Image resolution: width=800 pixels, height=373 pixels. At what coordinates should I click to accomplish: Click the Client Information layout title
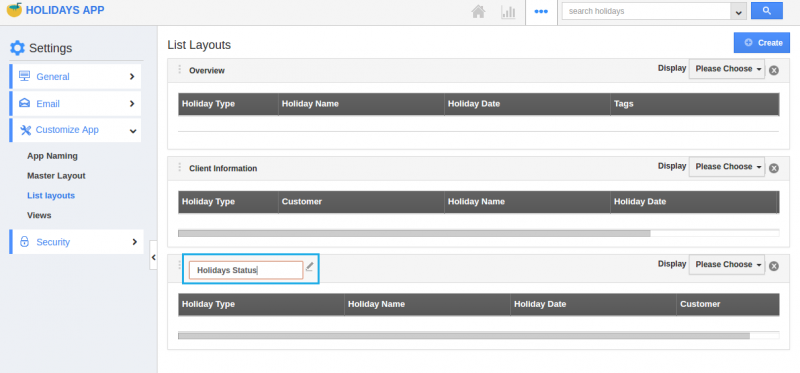point(223,168)
